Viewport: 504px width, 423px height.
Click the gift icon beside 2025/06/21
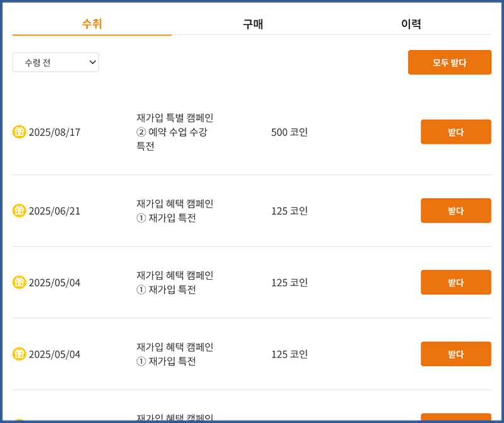20,211
